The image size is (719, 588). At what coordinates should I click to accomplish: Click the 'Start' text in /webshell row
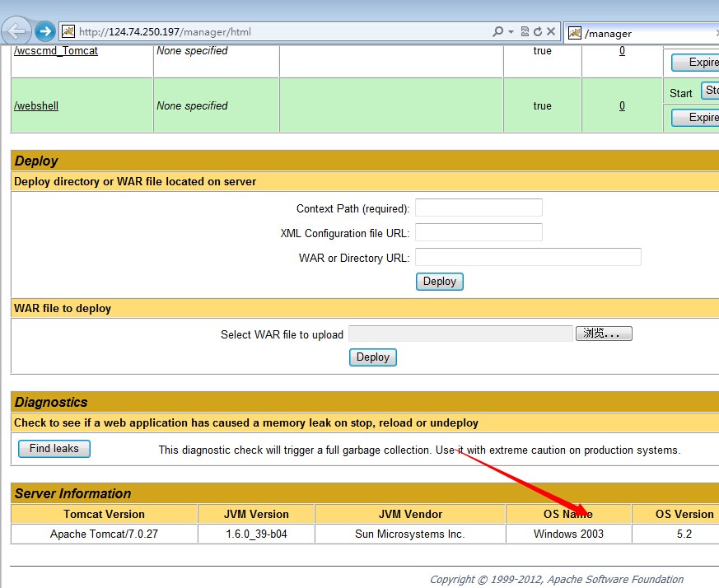pyautogui.click(x=680, y=93)
